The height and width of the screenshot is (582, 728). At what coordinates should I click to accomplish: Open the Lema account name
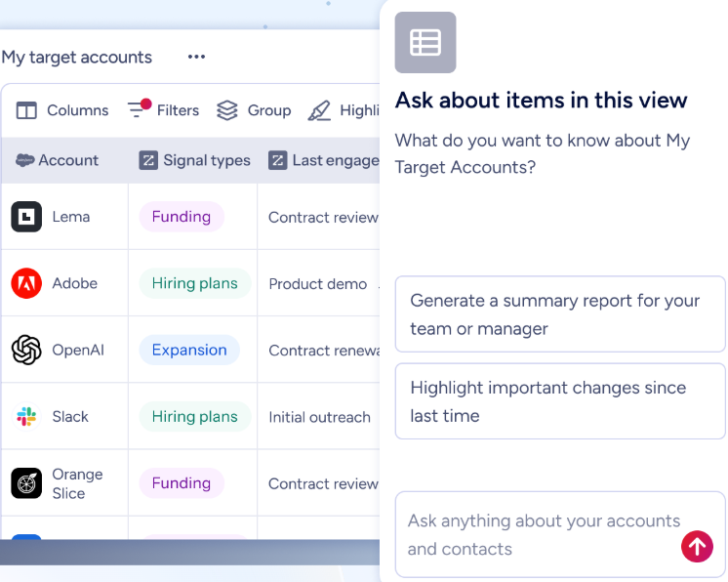[x=70, y=217]
